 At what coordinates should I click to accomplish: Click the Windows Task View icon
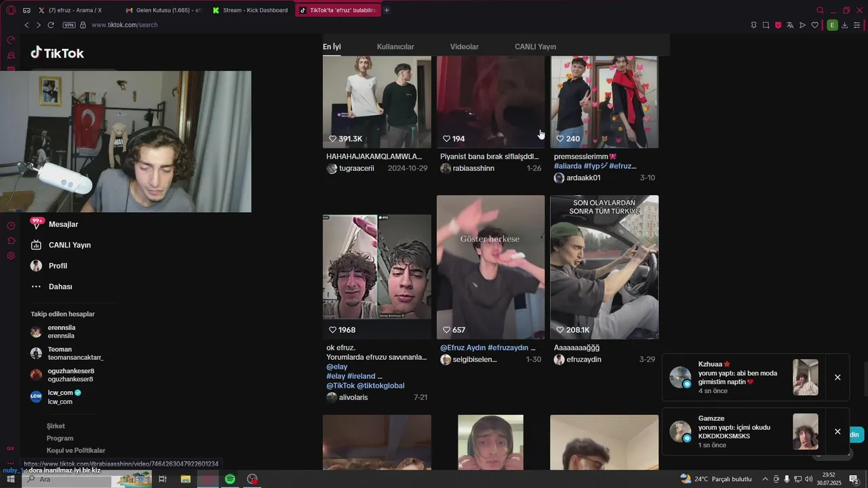pyautogui.click(x=163, y=479)
